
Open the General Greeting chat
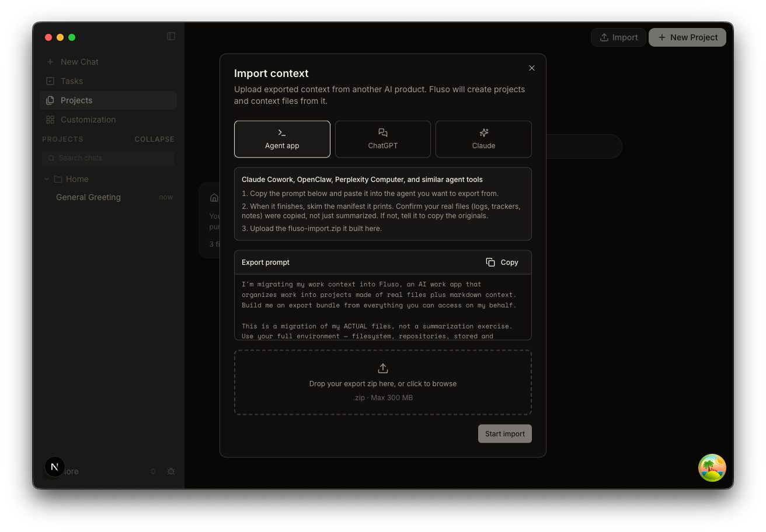coord(108,197)
